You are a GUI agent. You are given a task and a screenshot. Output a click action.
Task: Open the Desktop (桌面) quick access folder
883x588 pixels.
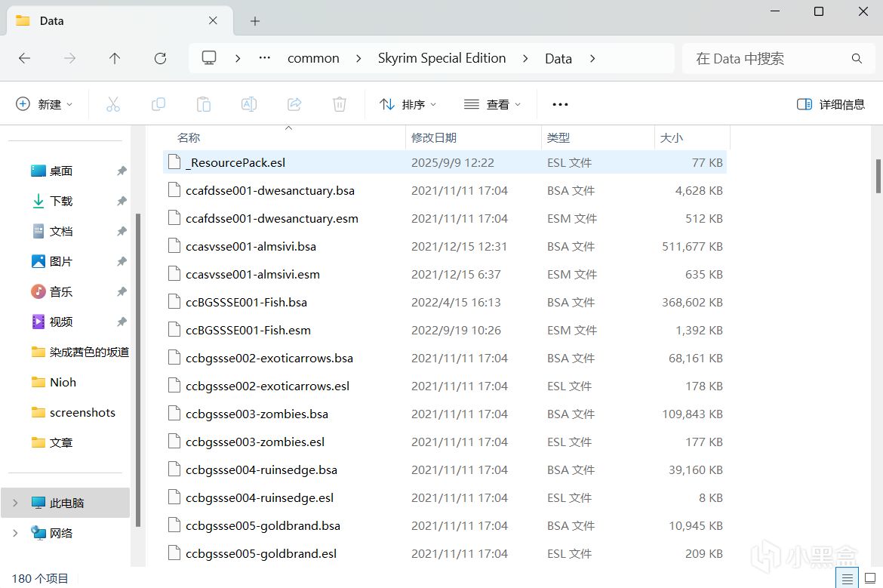pos(61,171)
